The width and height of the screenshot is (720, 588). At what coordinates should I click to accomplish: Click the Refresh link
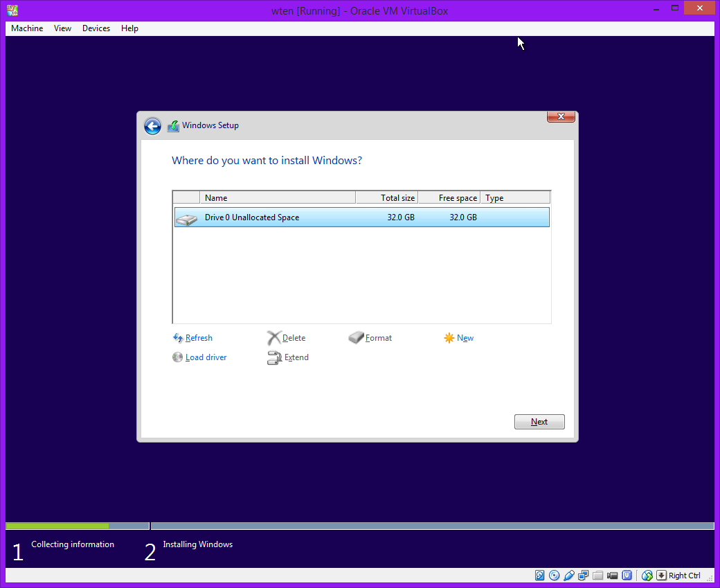(x=199, y=338)
